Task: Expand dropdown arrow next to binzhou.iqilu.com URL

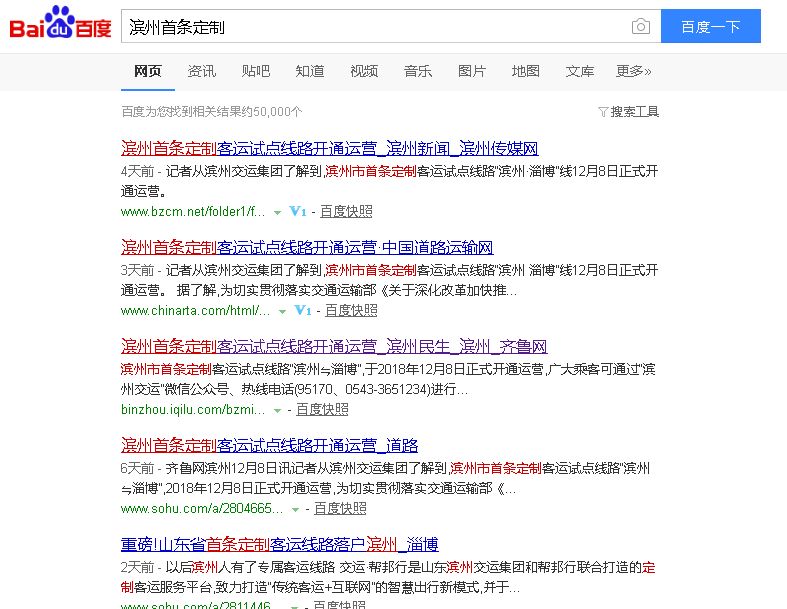Action: click(277, 411)
